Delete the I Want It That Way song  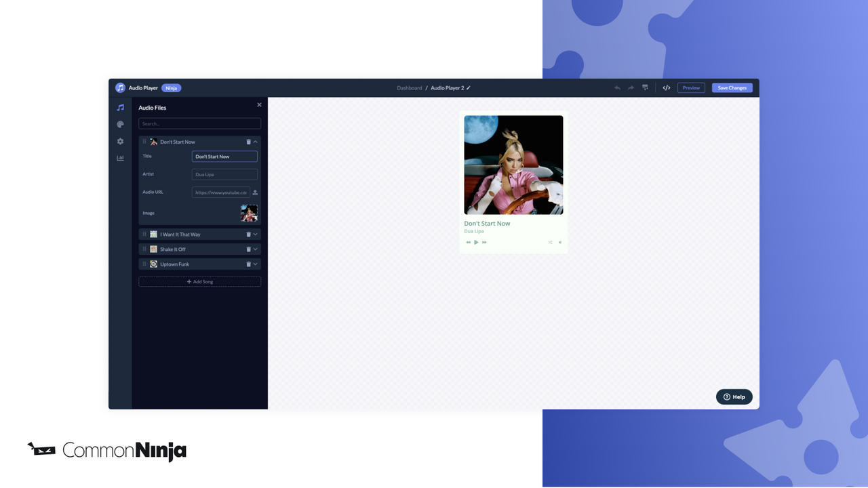tap(248, 234)
